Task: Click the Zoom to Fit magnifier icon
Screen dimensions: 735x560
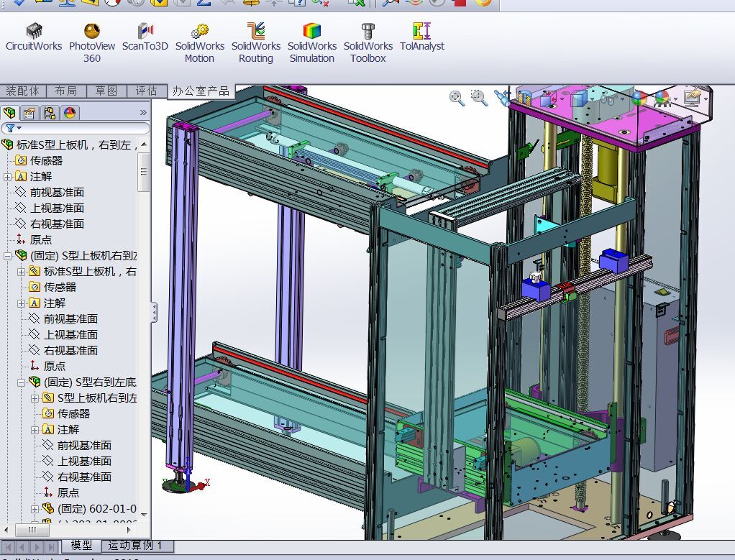Action: pyautogui.click(x=457, y=98)
